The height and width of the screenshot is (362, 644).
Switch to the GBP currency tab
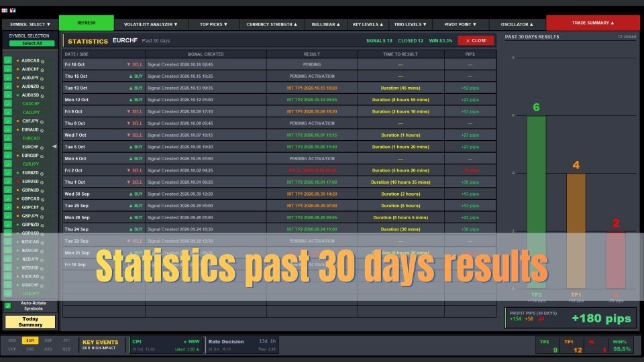48,341
